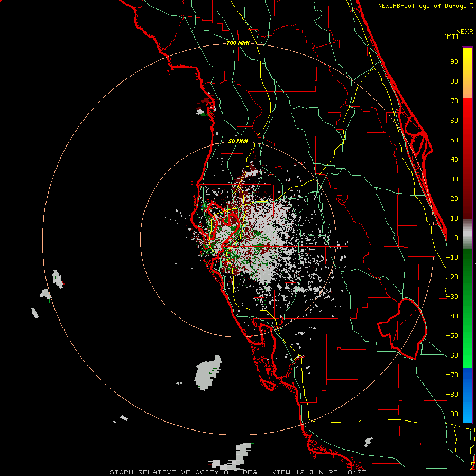Click the -70 knot scale label

(x=452, y=375)
